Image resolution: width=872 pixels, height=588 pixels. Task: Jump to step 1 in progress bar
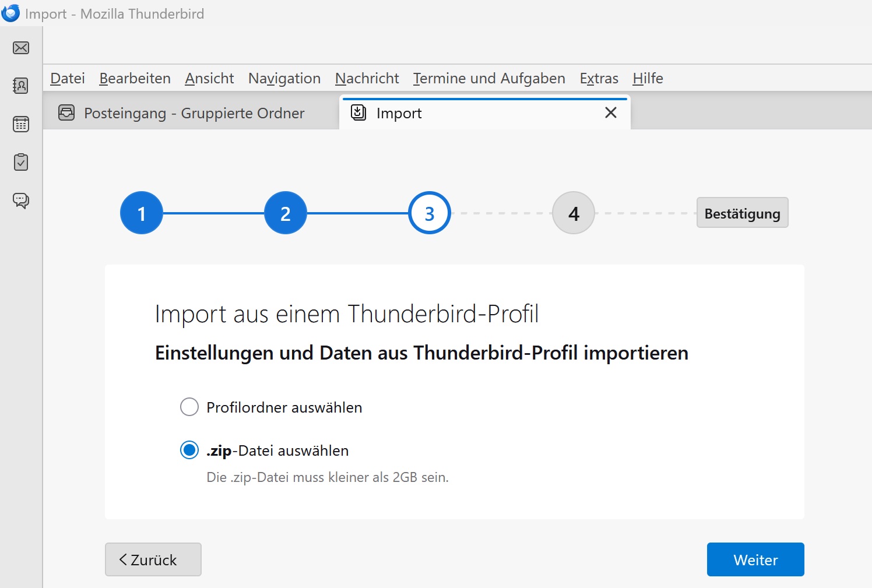click(142, 213)
